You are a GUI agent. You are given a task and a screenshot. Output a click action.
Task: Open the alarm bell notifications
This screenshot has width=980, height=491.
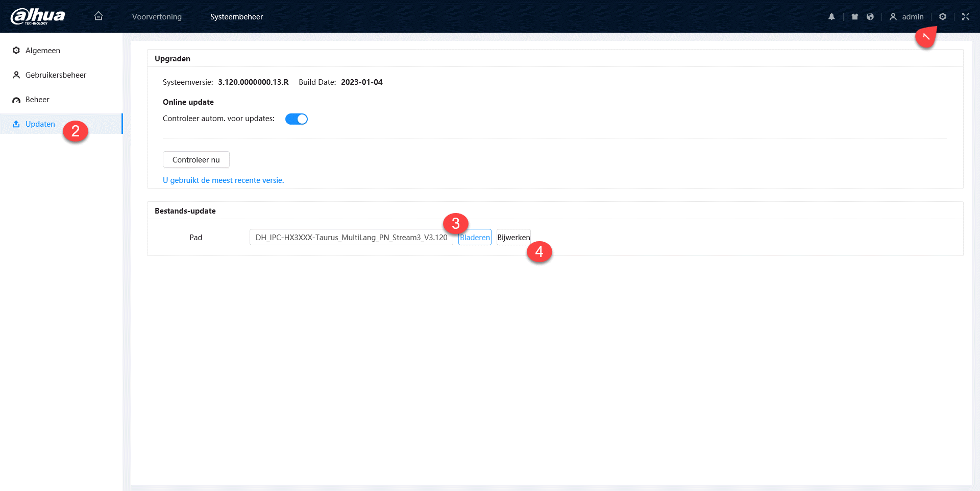coord(831,17)
